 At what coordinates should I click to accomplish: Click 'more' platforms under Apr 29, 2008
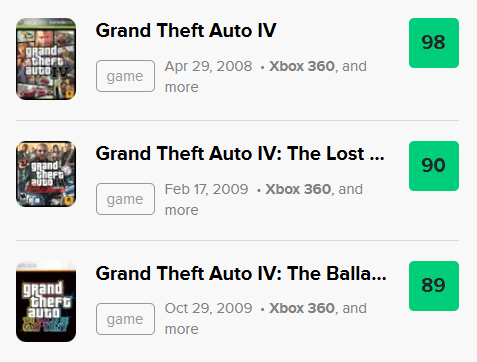(182, 87)
